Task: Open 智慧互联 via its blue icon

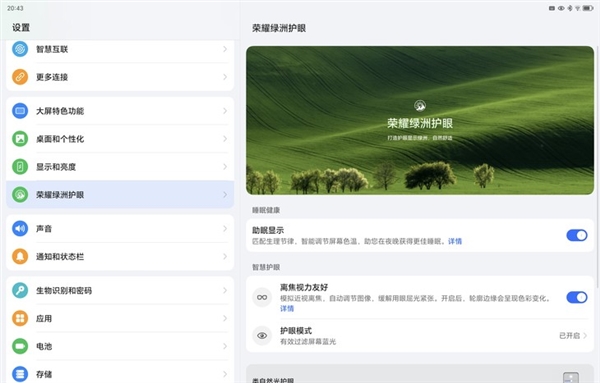Action: click(20, 49)
